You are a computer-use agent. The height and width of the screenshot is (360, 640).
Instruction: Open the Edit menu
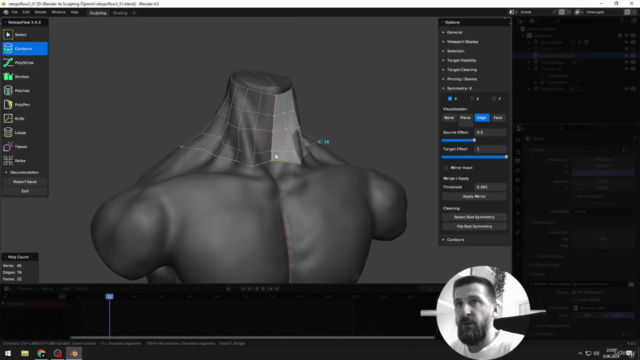coord(26,12)
